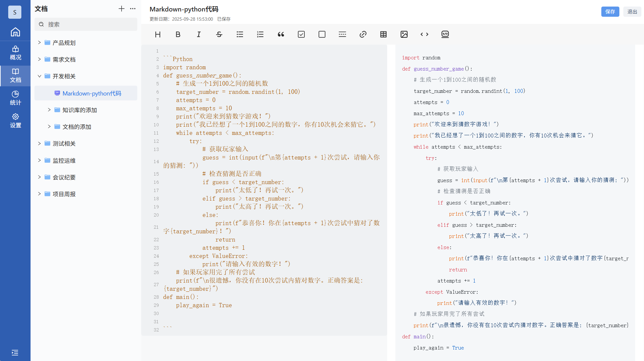Screen dimensions: 644x361
Task: Insert a hyperlink via link icon
Action: coord(363,34)
